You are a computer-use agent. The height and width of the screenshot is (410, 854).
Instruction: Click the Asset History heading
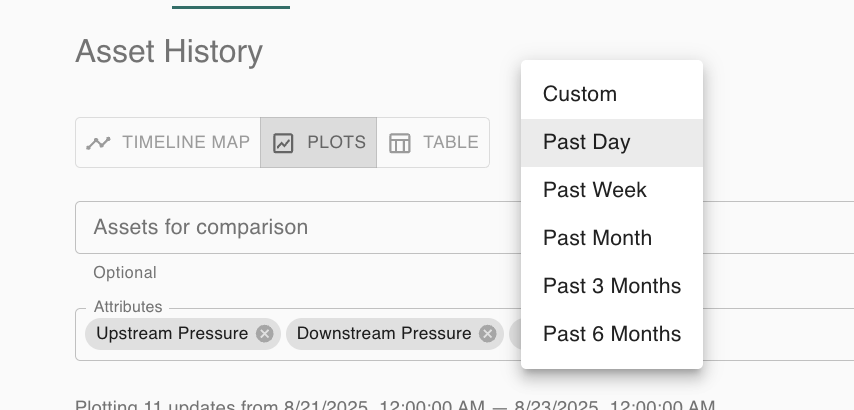pos(169,51)
